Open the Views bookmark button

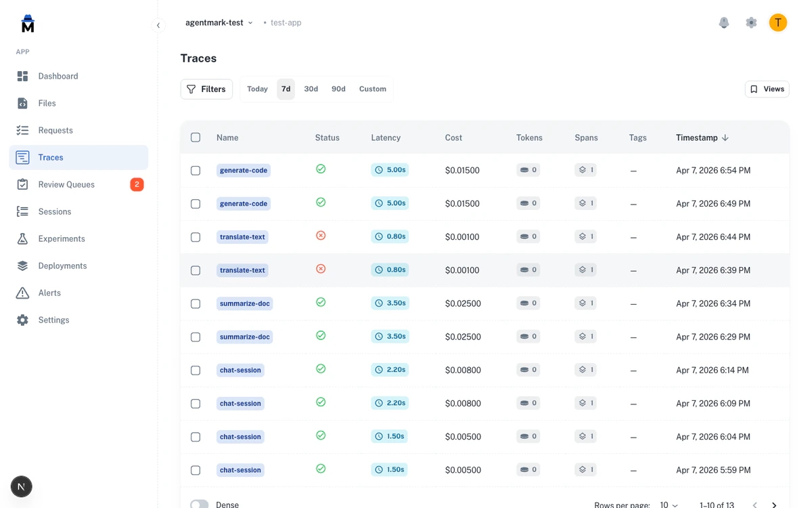767,89
